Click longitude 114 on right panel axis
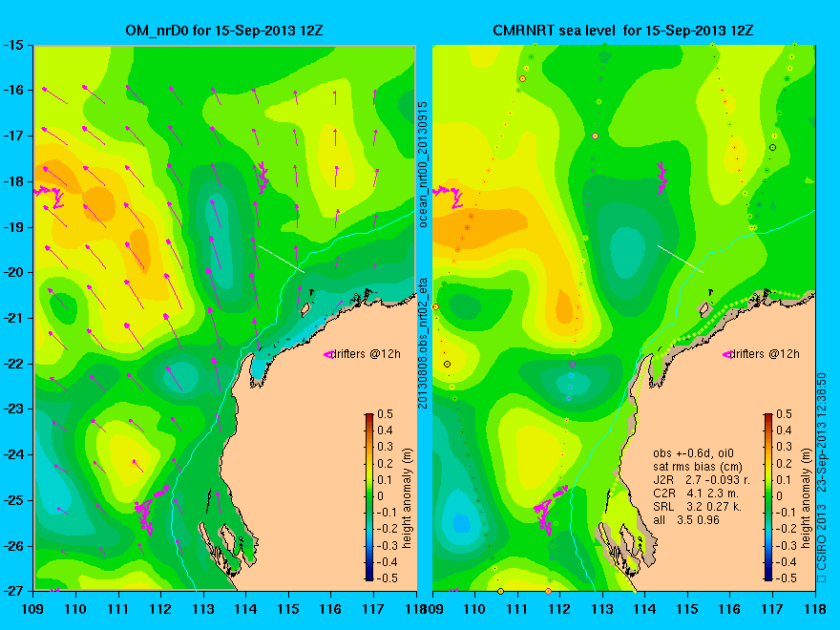The height and width of the screenshot is (630, 840). (644, 609)
